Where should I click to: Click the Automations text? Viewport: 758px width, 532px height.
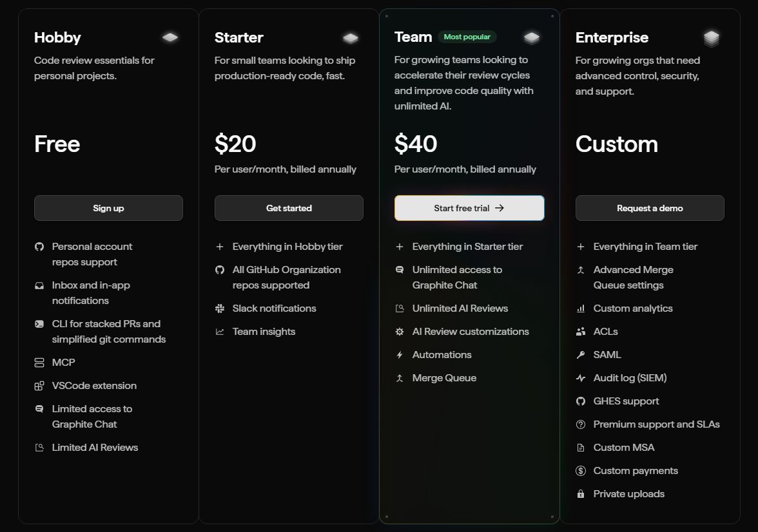[442, 355]
